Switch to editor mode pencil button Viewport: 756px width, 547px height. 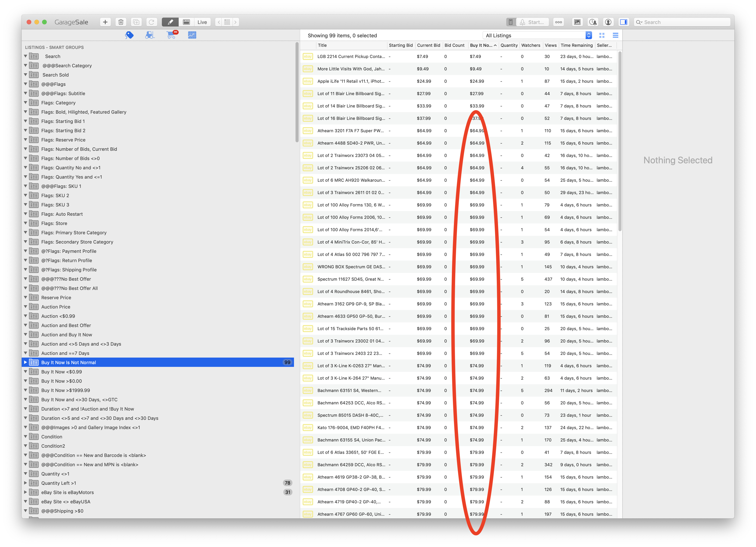coord(170,22)
